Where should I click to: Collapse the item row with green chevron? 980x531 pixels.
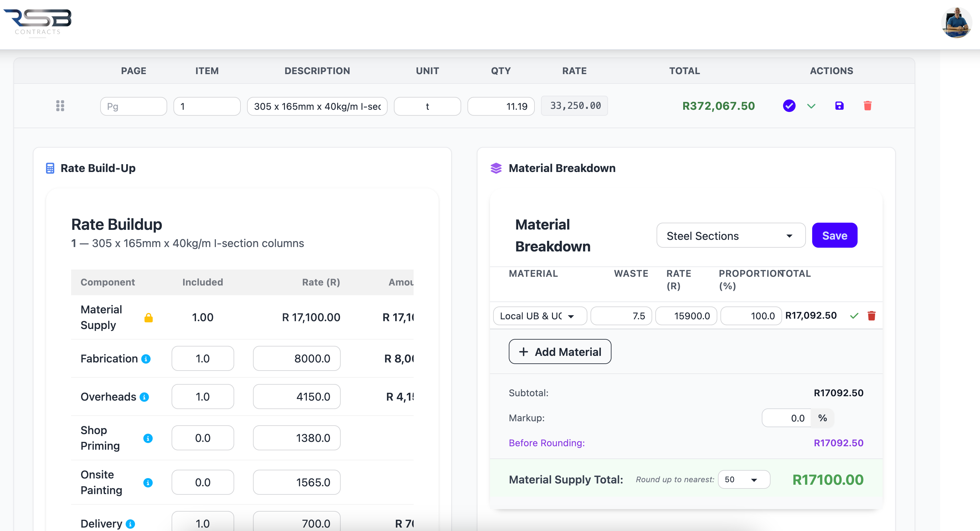point(811,106)
